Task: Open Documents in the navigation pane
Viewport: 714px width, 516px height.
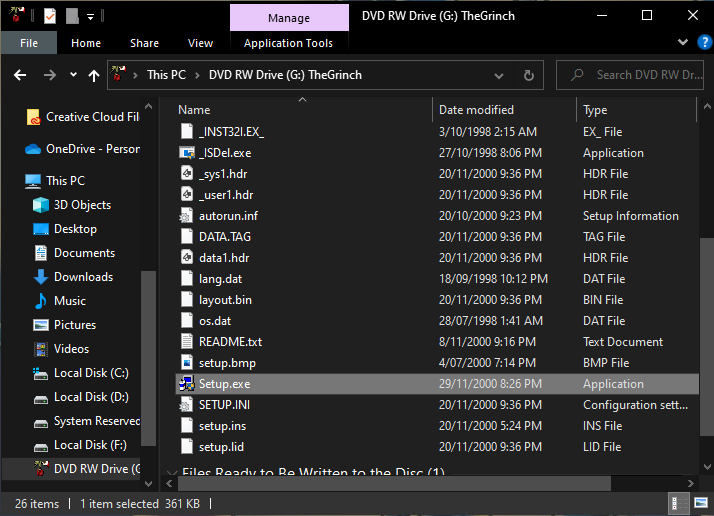Action: pos(74,253)
